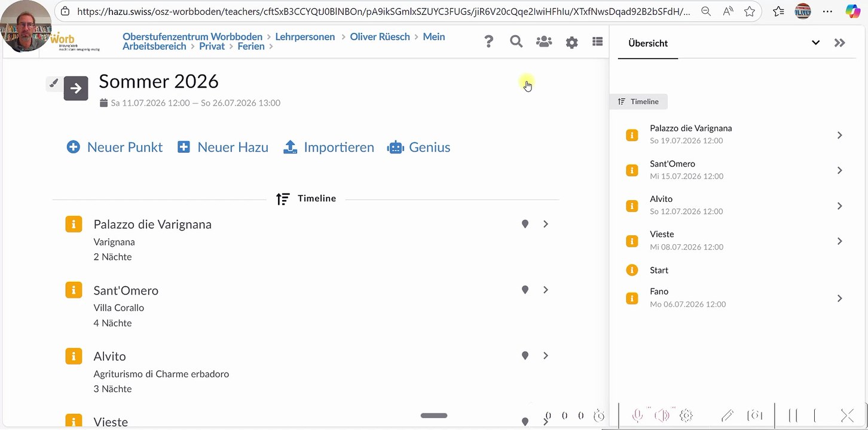The image size is (868, 430).
Task: Click the info icon of Vieste in overview panel
Action: [x=632, y=241]
